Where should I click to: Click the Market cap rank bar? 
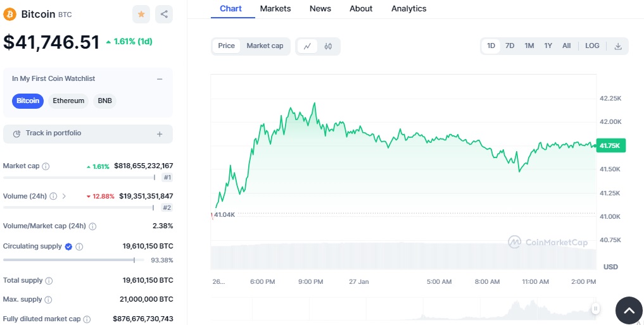79,178
